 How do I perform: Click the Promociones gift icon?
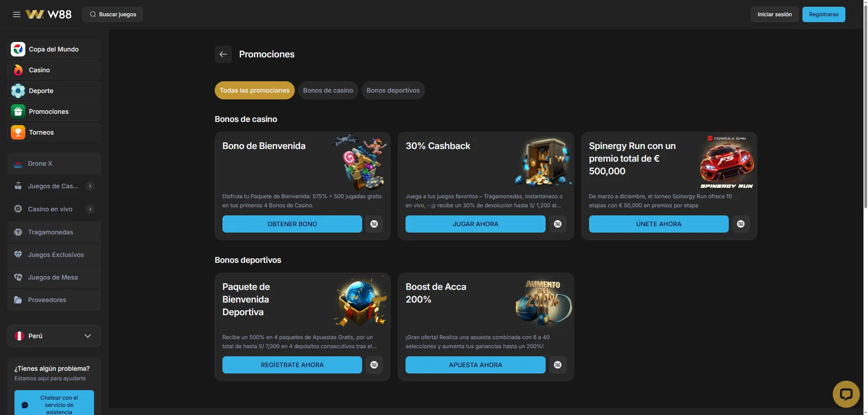click(x=18, y=112)
